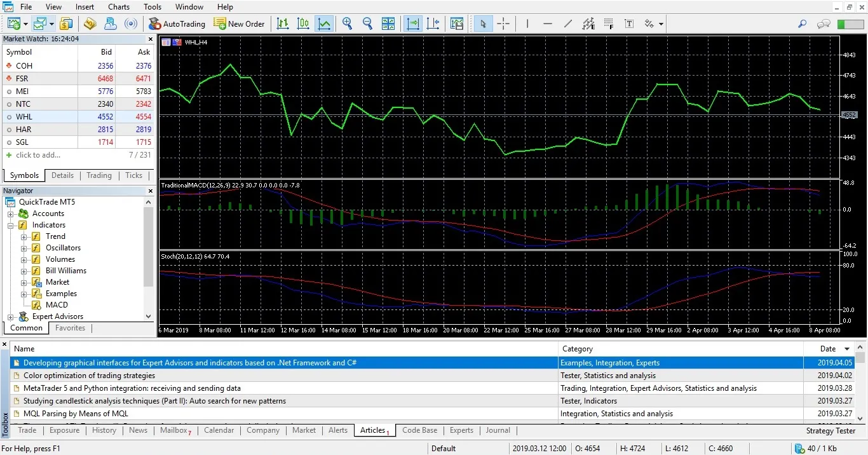Expand the Examples folder in Navigator
The image size is (868, 455).
24,294
